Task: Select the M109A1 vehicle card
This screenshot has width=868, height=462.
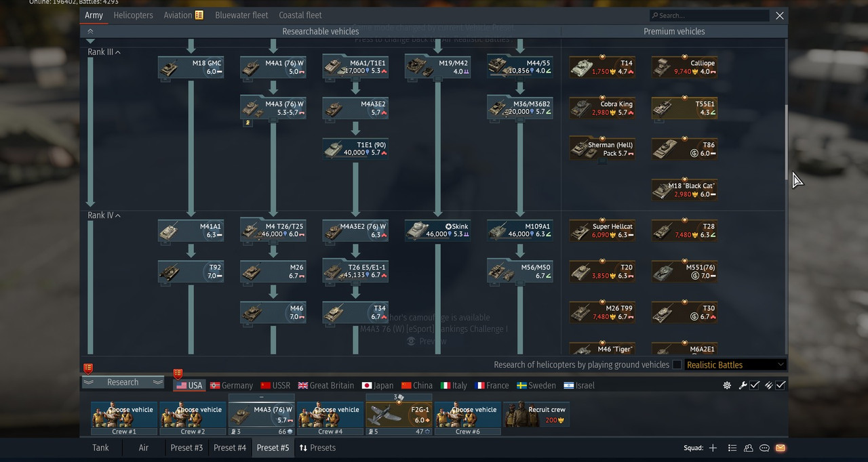Action: [x=519, y=230]
